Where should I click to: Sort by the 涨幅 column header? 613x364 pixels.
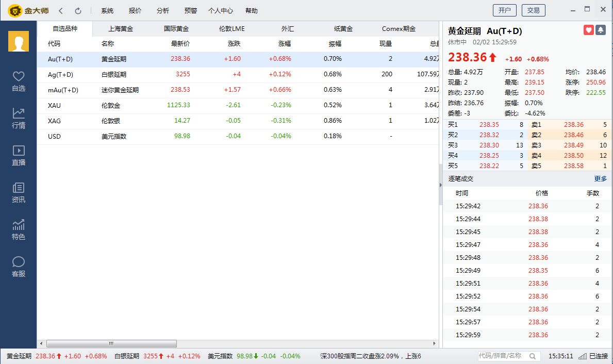coord(285,44)
